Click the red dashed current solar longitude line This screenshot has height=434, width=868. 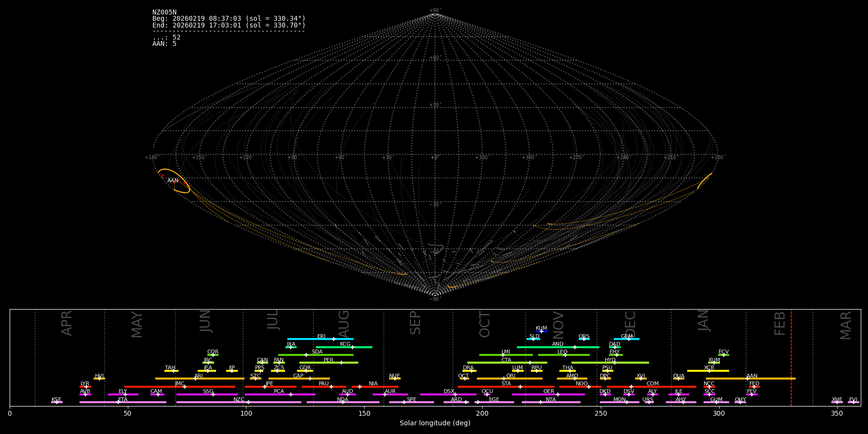791,357
